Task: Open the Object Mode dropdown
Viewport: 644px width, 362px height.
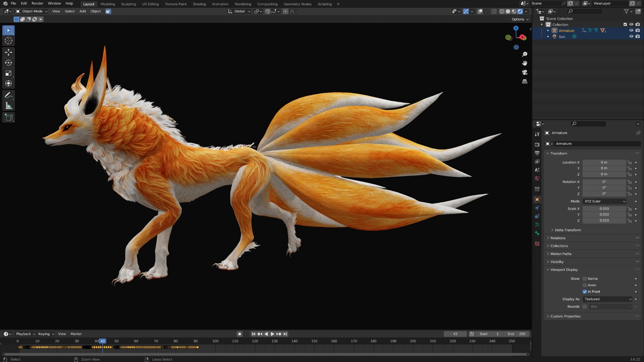Action: coord(32,11)
